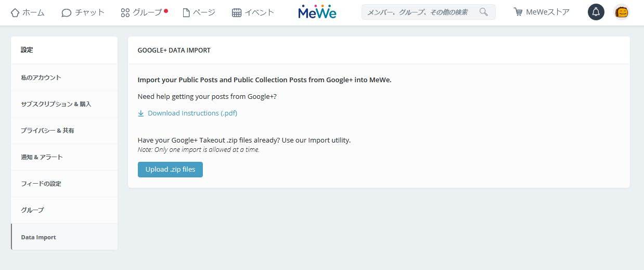Select グループ settings section in sidebar

[x=65, y=210]
